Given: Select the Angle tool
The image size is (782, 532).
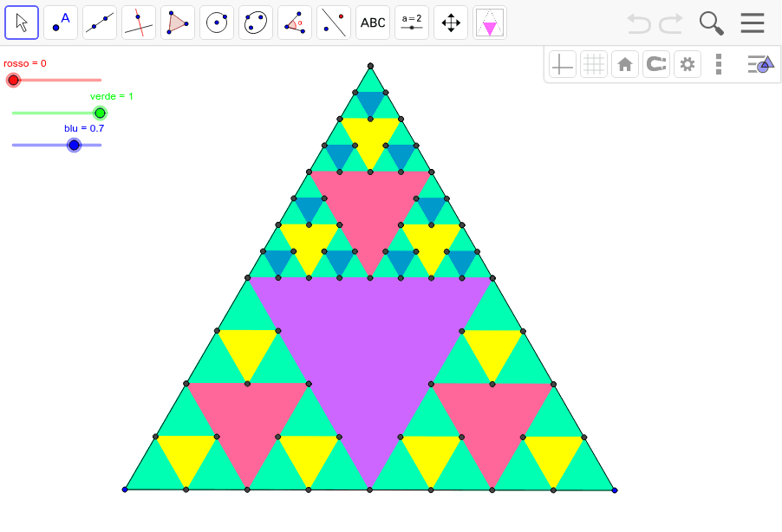Looking at the screenshot, I should pos(294,23).
